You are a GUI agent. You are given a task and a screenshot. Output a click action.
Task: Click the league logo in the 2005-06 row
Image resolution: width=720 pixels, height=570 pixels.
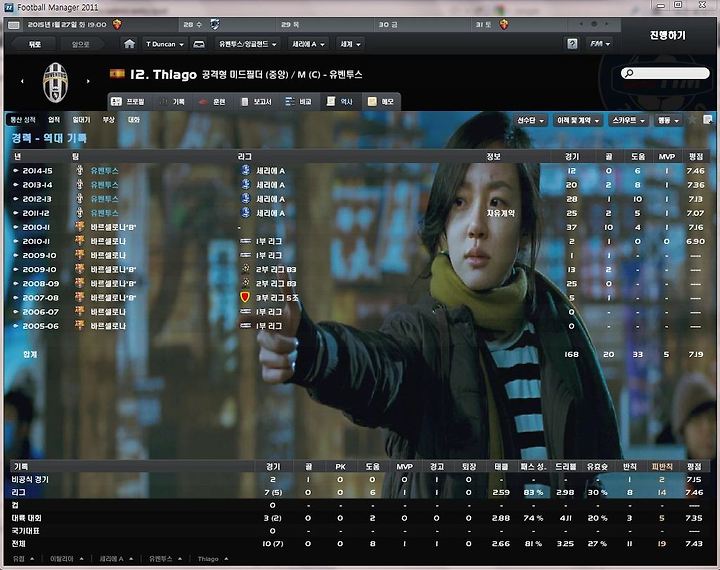coord(246,326)
